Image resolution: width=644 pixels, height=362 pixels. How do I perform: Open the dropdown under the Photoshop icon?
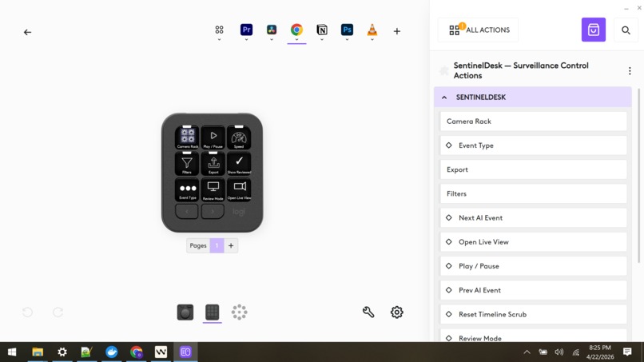click(x=347, y=40)
